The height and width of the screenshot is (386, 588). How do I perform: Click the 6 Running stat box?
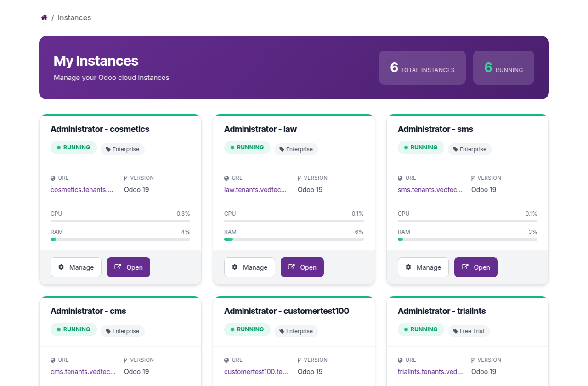pyautogui.click(x=503, y=68)
